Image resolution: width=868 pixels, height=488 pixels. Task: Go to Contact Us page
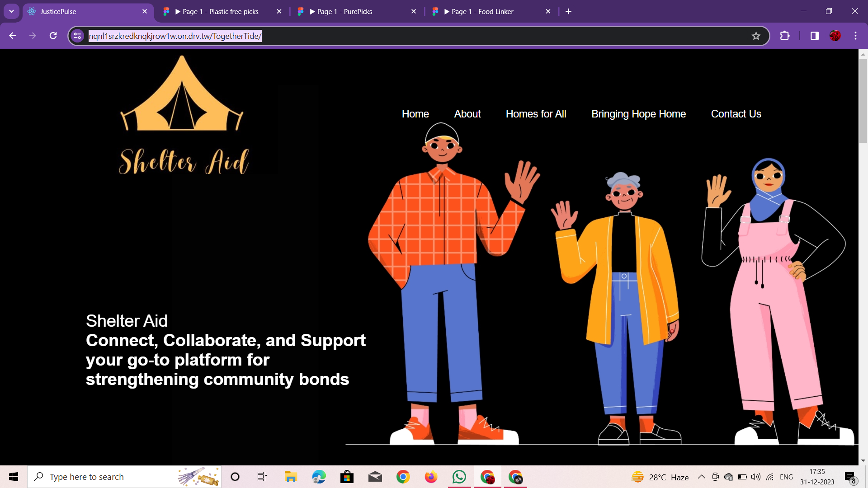[x=736, y=114]
